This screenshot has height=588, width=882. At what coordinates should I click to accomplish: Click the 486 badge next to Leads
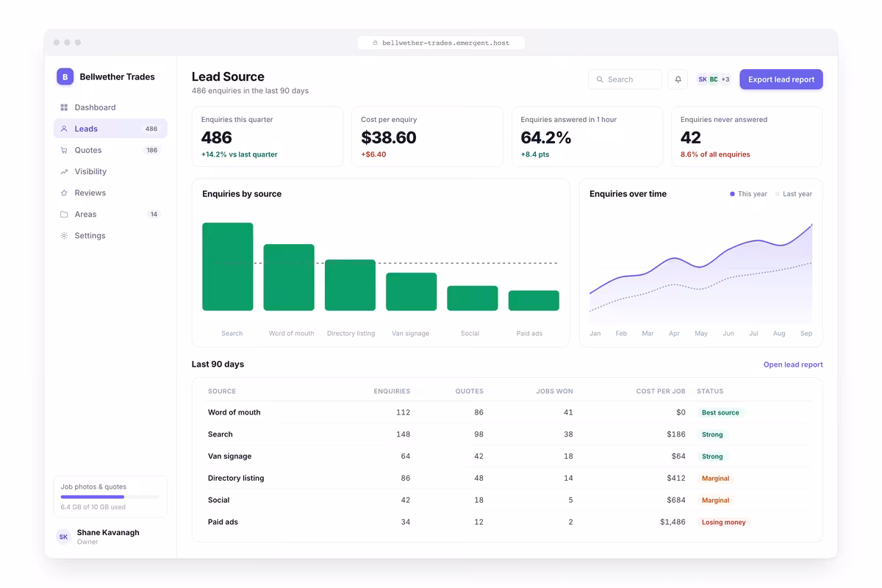(151, 129)
